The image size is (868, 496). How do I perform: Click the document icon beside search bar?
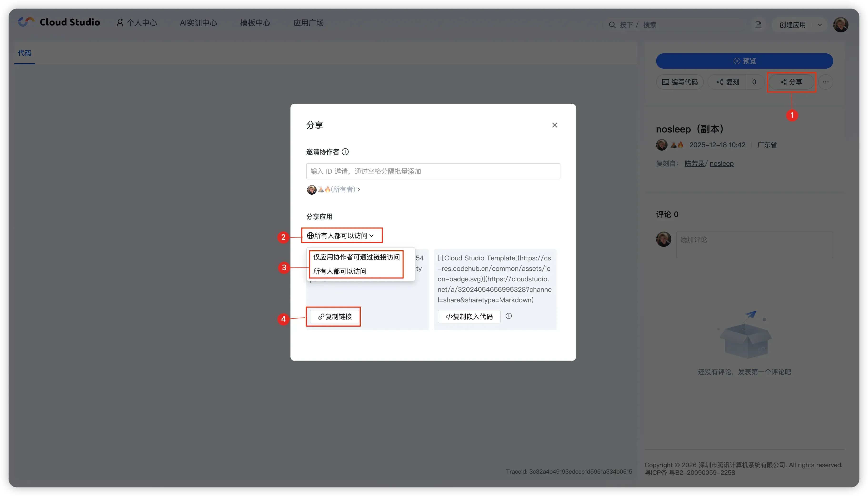coord(758,25)
